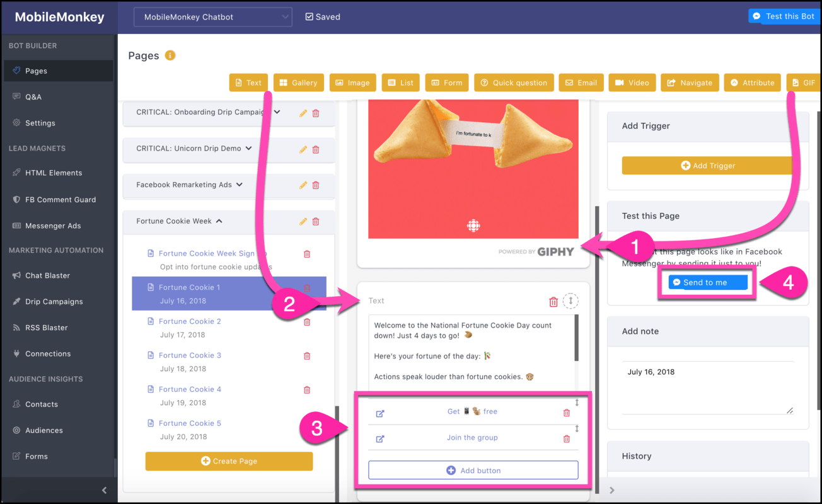Click the Text widget reorder handle

coord(570,301)
